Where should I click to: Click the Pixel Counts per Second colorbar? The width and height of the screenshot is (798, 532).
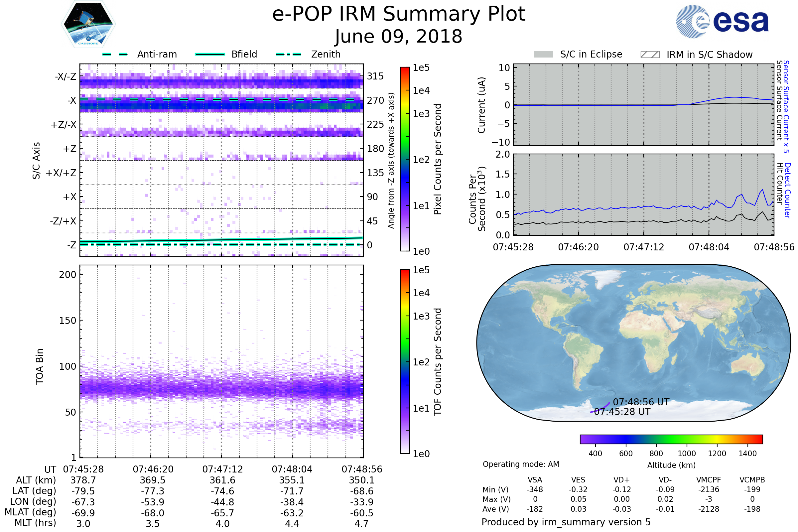pyautogui.click(x=405, y=159)
